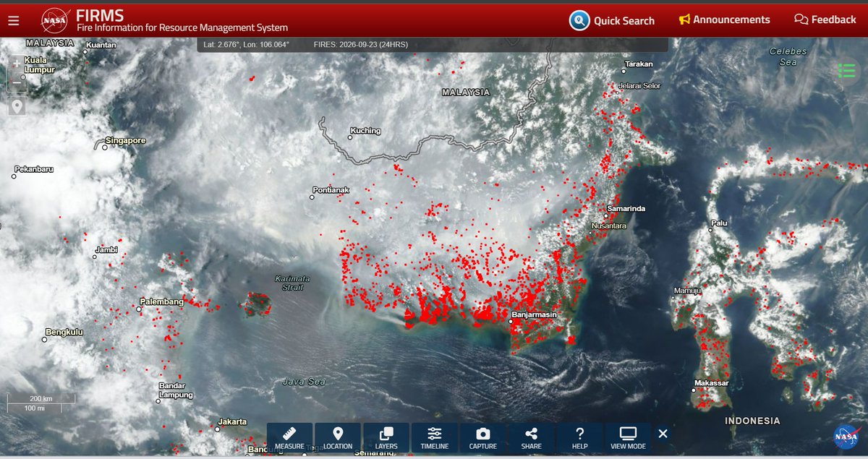This screenshot has height=459, width=868.
Task: Zoom in on the map
Action: click(17, 64)
